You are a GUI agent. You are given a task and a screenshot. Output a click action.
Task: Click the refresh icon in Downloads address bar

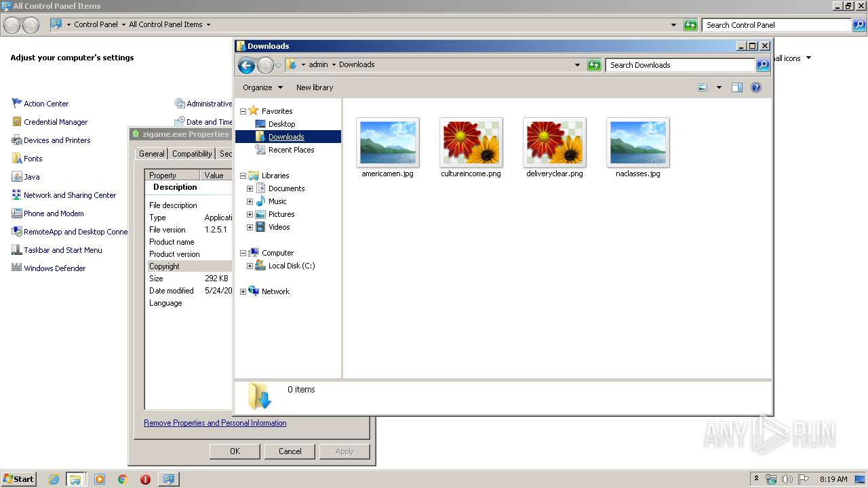click(x=594, y=65)
